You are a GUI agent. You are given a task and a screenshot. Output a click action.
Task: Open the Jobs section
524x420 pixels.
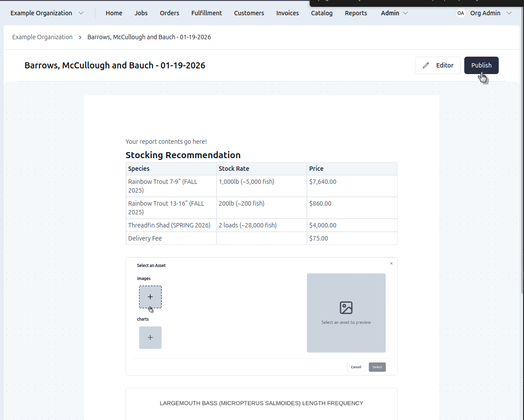[x=141, y=13]
